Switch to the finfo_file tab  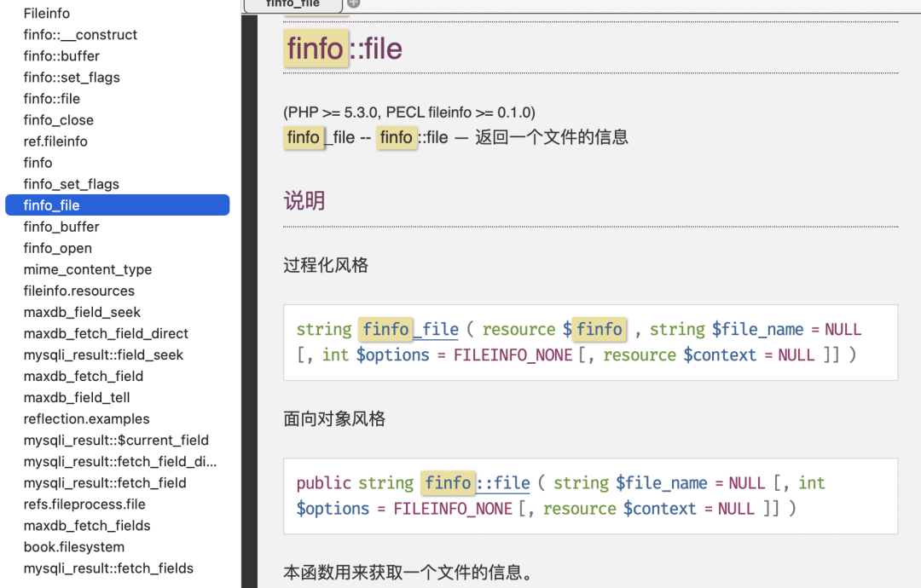[293, 5]
